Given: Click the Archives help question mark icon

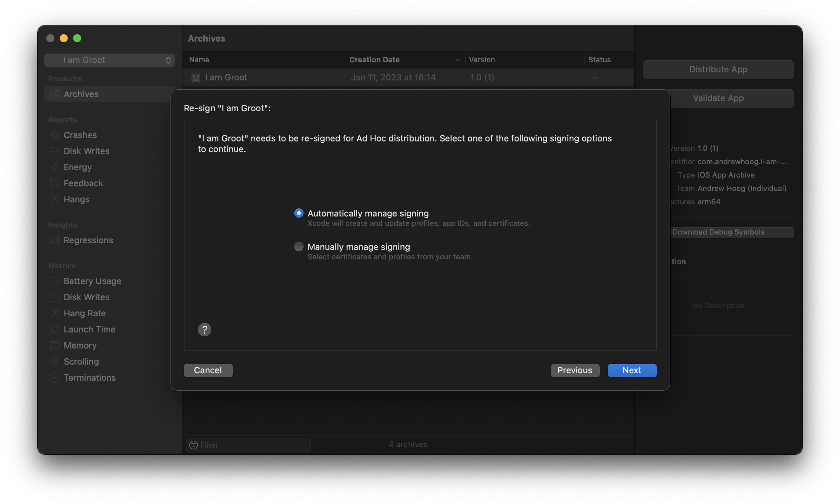Looking at the screenshot, I should [204, 328].
